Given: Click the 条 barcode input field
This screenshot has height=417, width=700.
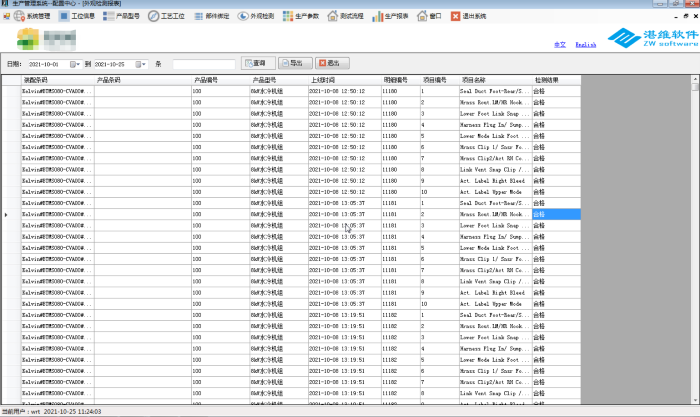Looking at the screenshot, I should pos(203,64).
